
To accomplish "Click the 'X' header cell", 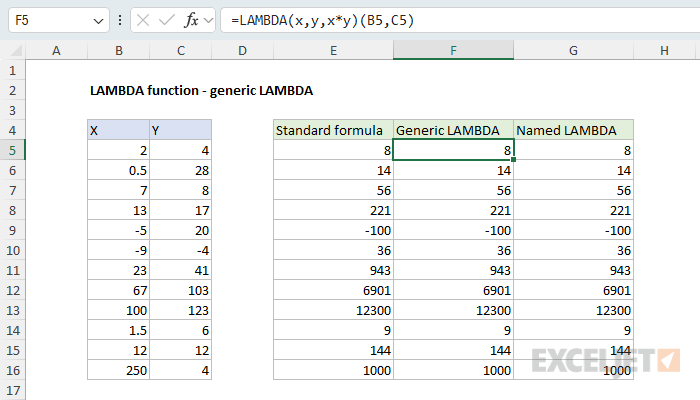I will (119, 130).
